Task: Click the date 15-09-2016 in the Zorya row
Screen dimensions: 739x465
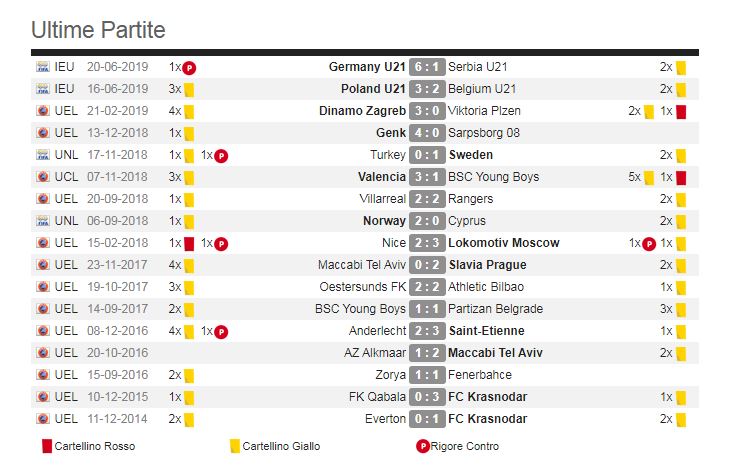Action: [118, 375]
